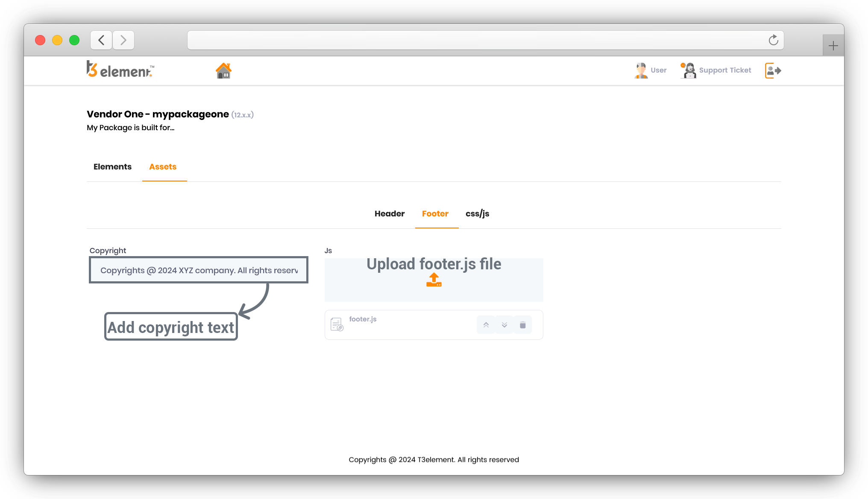Minimize the window with yellow button

pos(57,40)
